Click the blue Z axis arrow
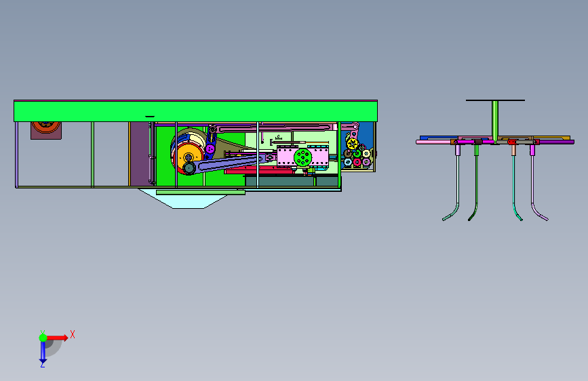Screen dimensions: 588x381 [43, 352]
